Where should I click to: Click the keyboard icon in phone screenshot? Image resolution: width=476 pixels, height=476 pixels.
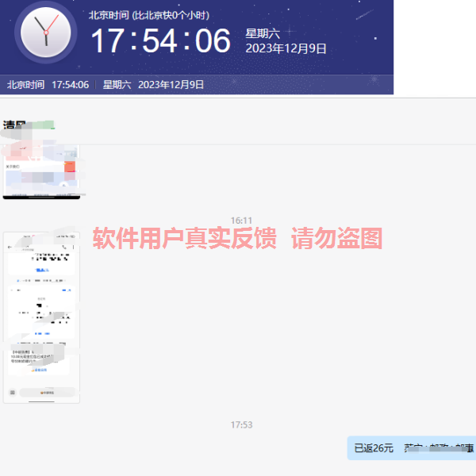click(12, 393)
